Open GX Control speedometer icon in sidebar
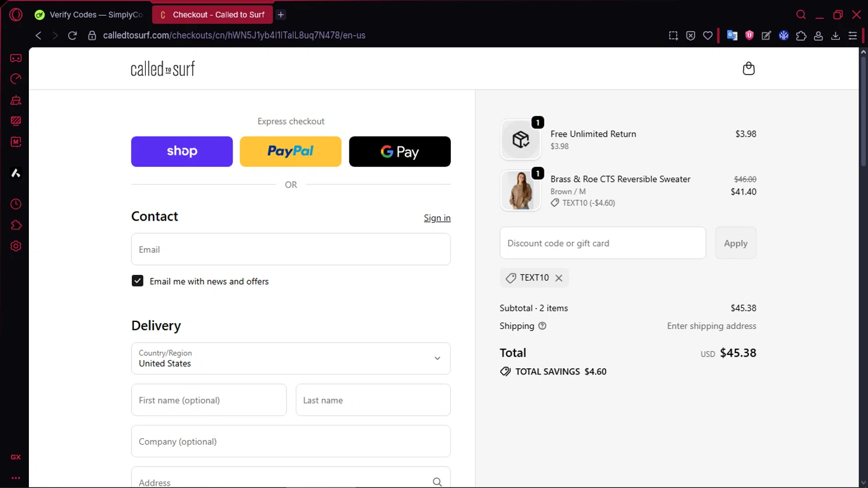Image resolution: width=868 pixels, height=488 pixels. click(16, 79)
